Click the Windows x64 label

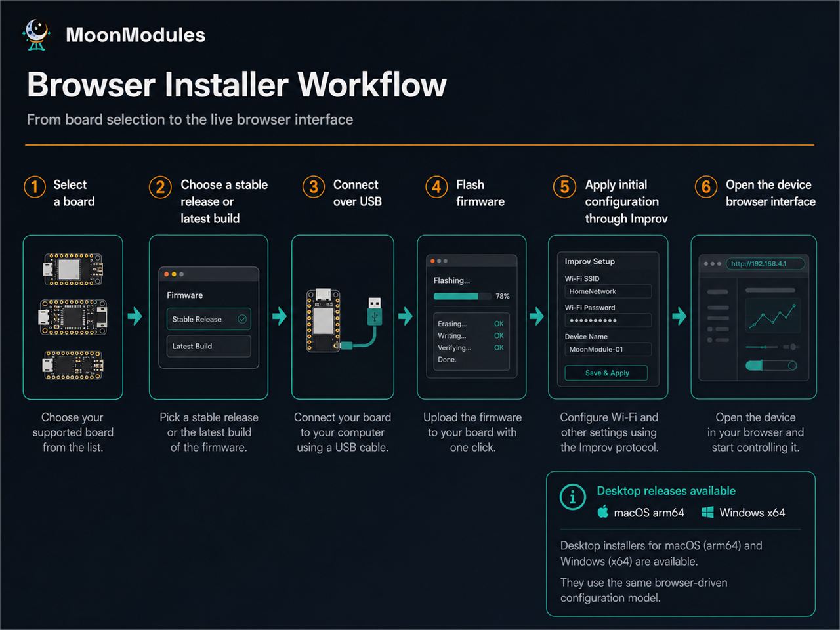(x=752, y=513)
